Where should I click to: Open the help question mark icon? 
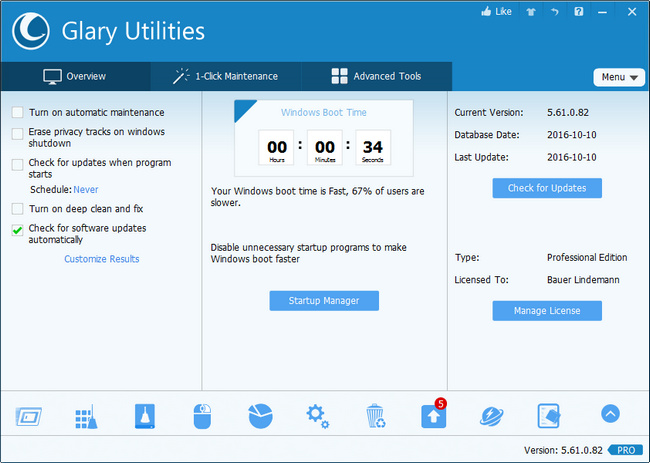click(579, 12)
